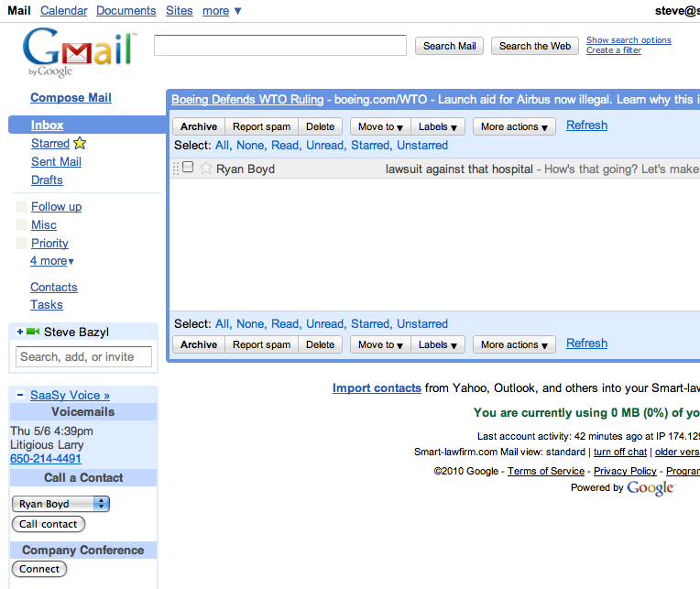The width and height of the screenshot is (700, 589).
Task: Click the plus icon beside Steve Bazyl
Action: 19,332
